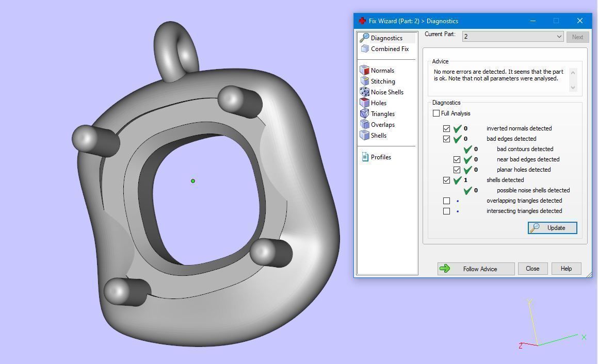Close the Fix Wizard dialog window
Screen dimensions: 598x364
tap(580, 21)
